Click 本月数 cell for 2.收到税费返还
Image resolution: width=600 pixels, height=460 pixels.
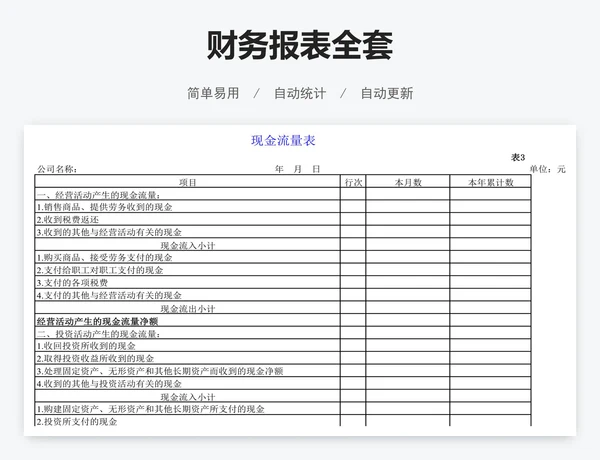coord(408,220)
